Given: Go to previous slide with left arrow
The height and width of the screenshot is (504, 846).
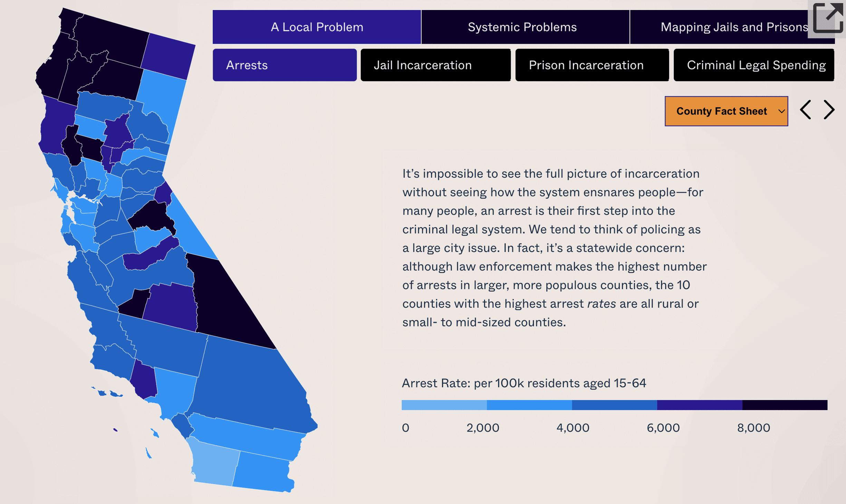Looking at the screenshot, I should (805, 110).
